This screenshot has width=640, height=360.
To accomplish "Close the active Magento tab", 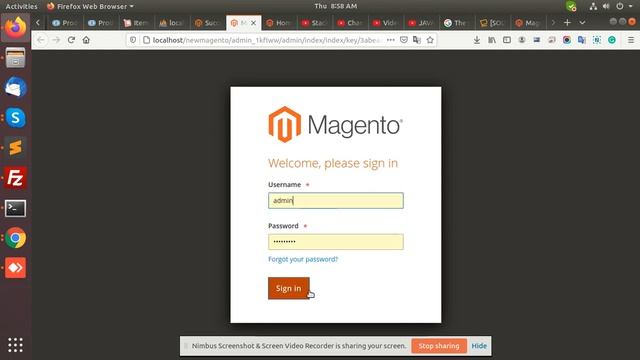I will click(253, 23).
